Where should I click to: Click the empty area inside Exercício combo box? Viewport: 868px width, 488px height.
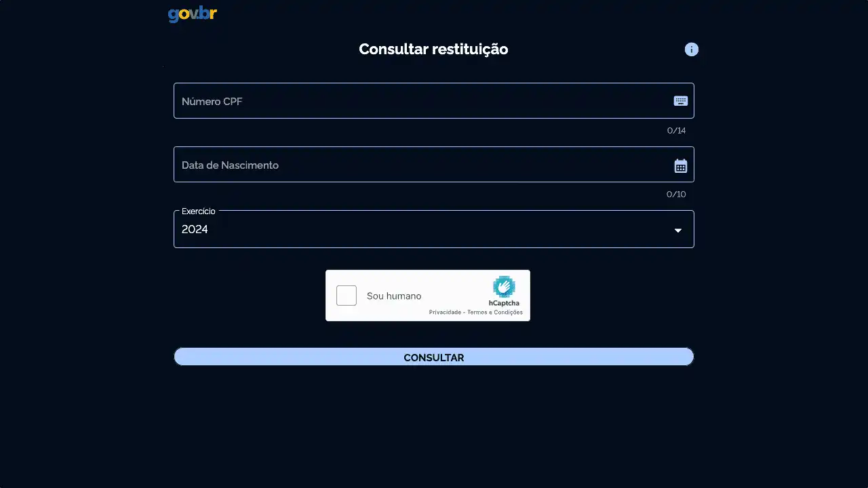coord(434,230)
